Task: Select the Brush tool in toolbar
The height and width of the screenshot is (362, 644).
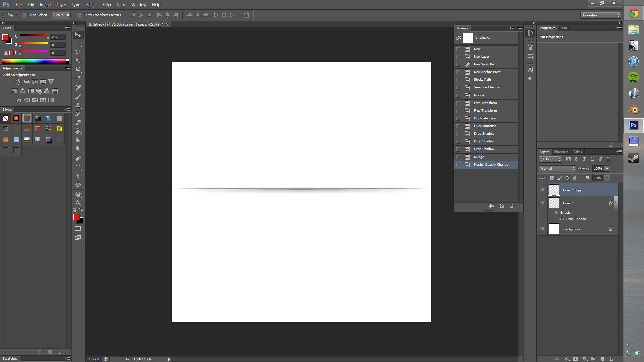Action: 78,96
